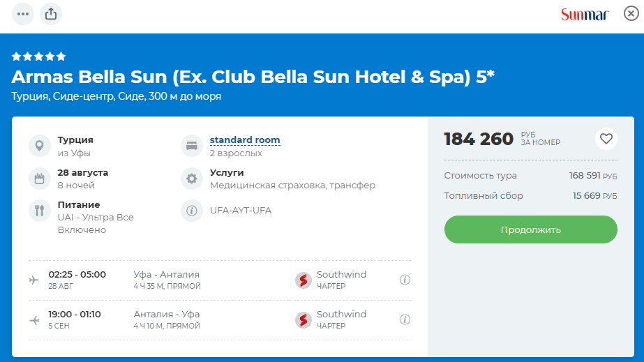Image resolution: width=644 pixels, height=362 pixels.
Task: Open the standard room link
Action: tap(245, 140)
